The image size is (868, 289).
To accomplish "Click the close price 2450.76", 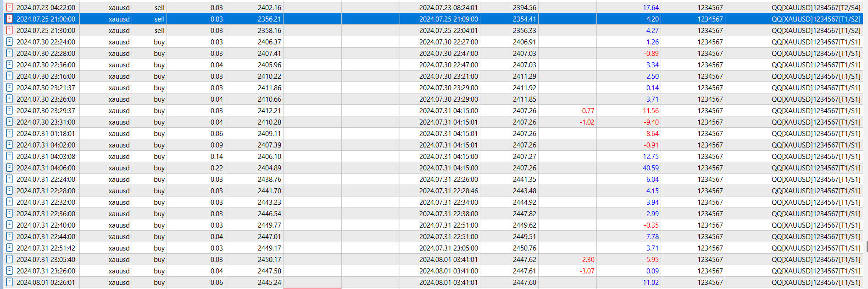I will (x=524, y=248).
